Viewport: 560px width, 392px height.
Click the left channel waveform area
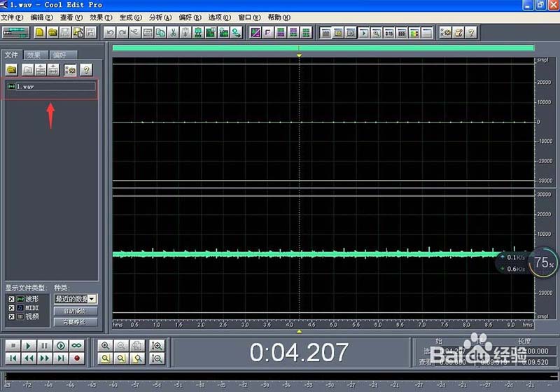pyautogui.click(x=323, y=122)
